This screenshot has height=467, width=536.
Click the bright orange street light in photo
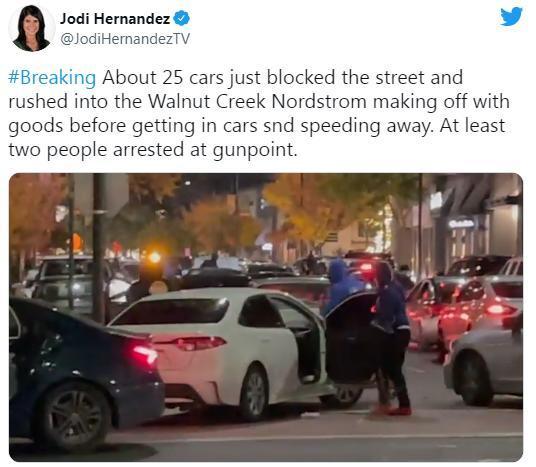[155, 257]
